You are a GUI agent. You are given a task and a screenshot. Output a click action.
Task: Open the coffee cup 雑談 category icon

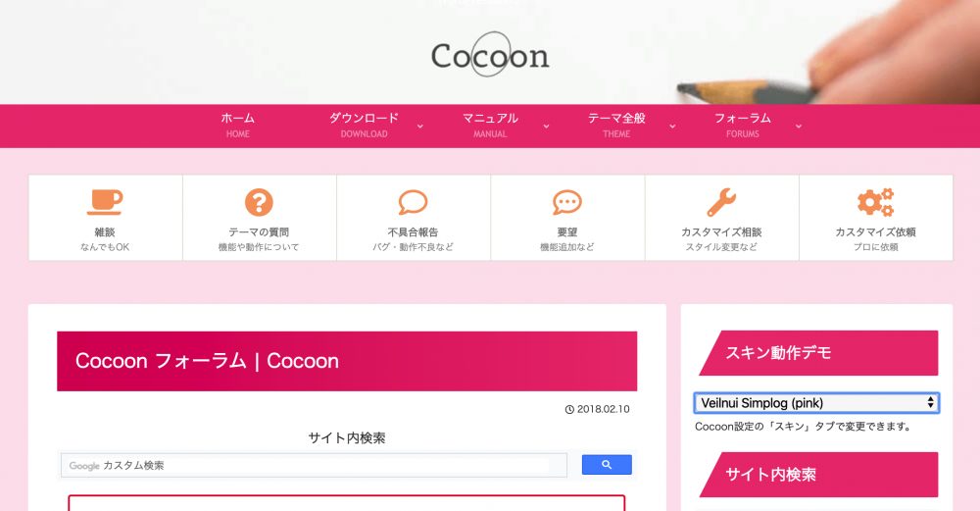(x=105, y=202)
